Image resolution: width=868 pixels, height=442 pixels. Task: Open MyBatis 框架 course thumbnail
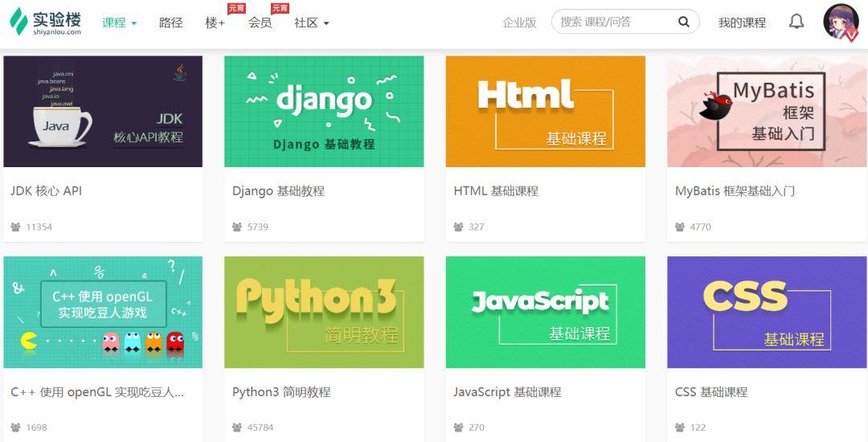click(x=767, y=111)
